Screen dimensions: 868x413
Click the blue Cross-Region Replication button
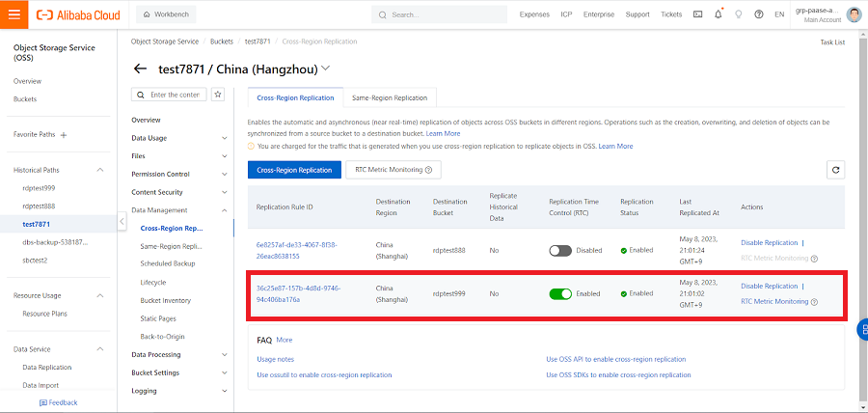pyautogui.click(x=294, y=169)
